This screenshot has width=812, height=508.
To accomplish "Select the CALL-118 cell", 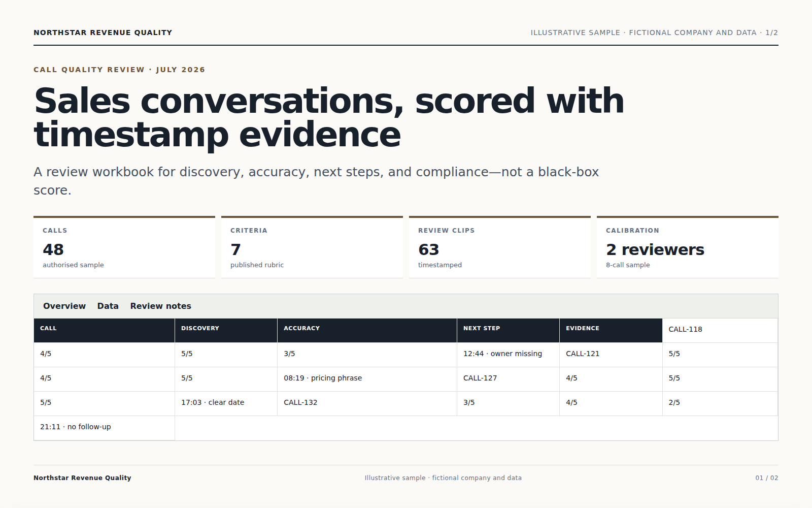I will coord(720,330).
